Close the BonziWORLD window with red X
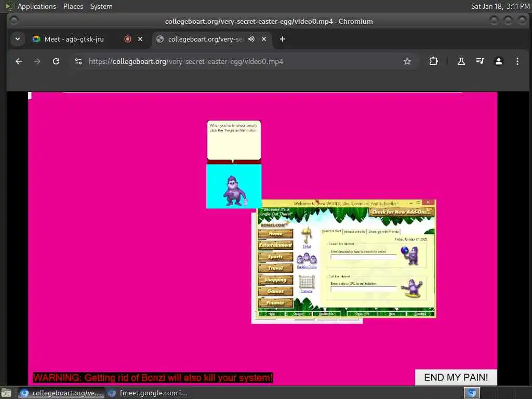 click(428, 202)
